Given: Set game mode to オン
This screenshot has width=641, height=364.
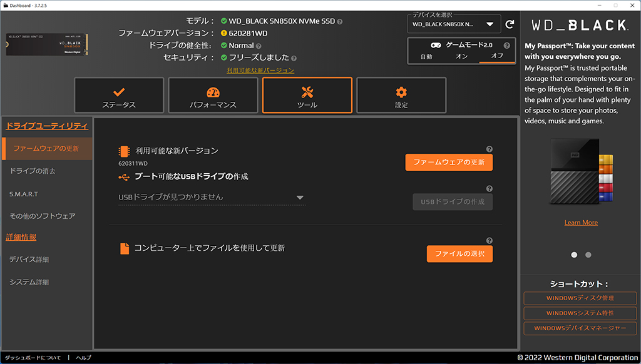Looking at the screenshot, I should 461,56.
